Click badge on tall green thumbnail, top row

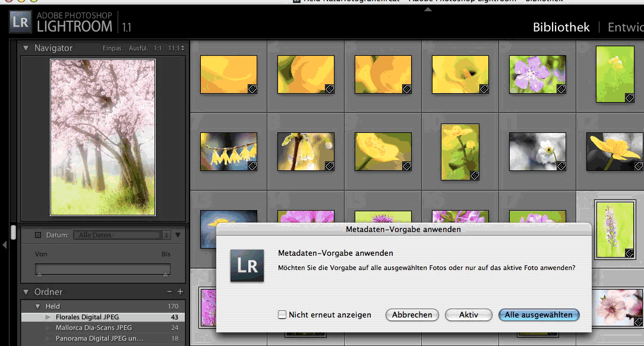(629, 98)
